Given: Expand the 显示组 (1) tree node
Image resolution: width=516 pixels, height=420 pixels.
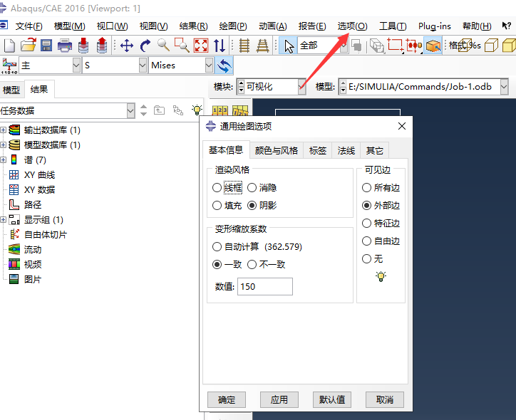Looking at the screenshot, I should pos(3,219).
